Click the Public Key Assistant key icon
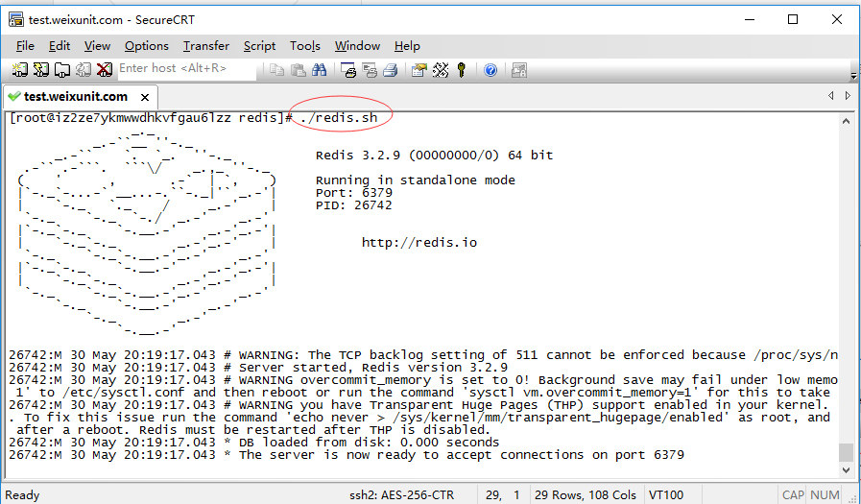Viewport: 861px width, 504px height. [462, 70]
